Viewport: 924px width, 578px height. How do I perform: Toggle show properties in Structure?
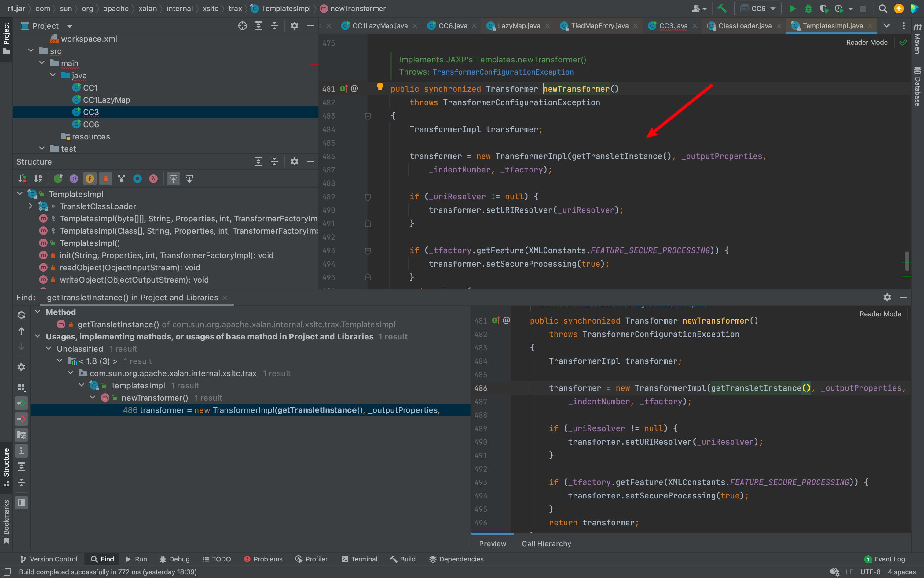click(74, 179)
